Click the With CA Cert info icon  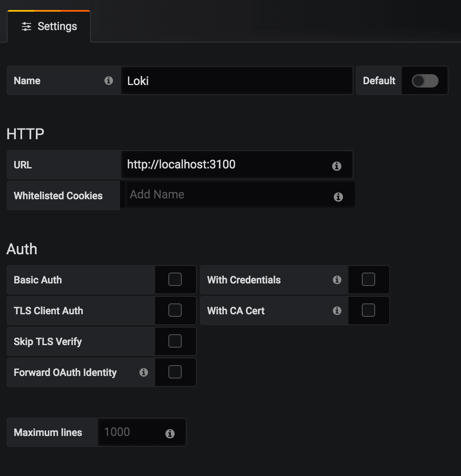click(337, 311)
